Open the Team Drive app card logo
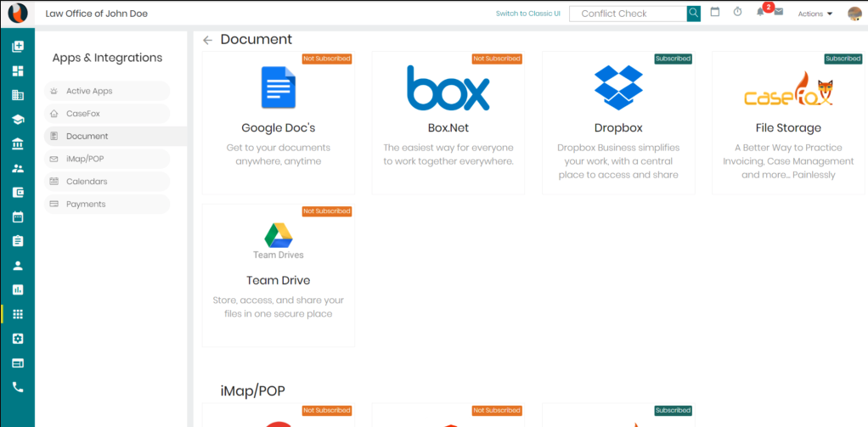The height and width of the screenshot is (427, 868). [279, 240]
